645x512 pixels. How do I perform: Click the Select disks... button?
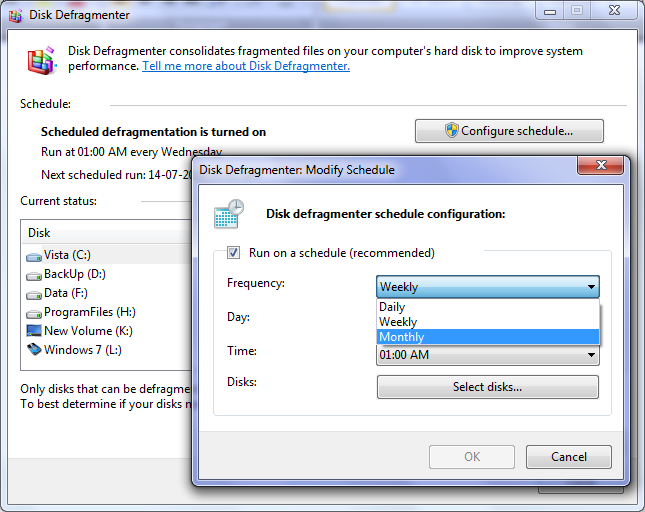487,387
